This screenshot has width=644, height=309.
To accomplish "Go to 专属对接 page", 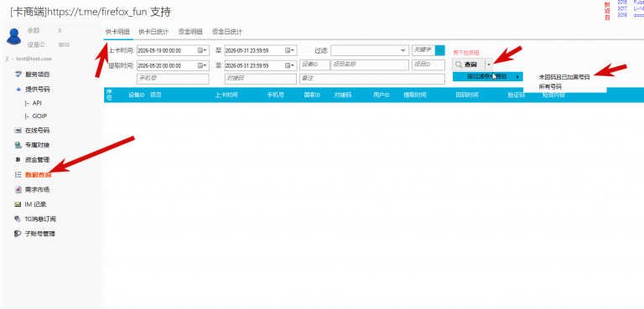I will point(38,145).
